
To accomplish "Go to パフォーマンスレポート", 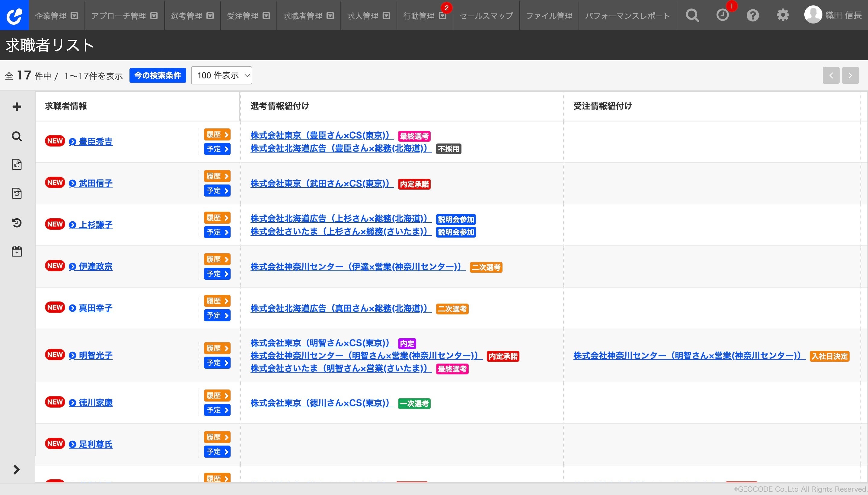I will [x=627, y=16].
